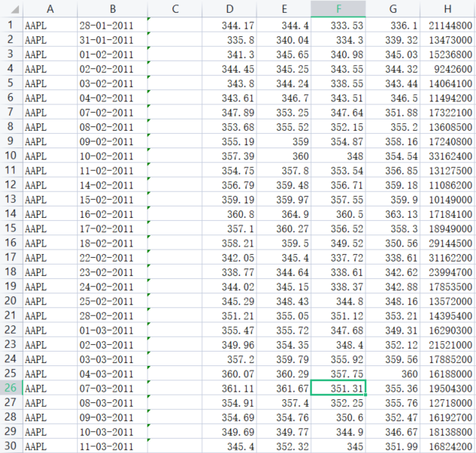The width and height of the screenshot is (476, 453).
Task: Click volume cell 10149000
Action: pos(448,199)
